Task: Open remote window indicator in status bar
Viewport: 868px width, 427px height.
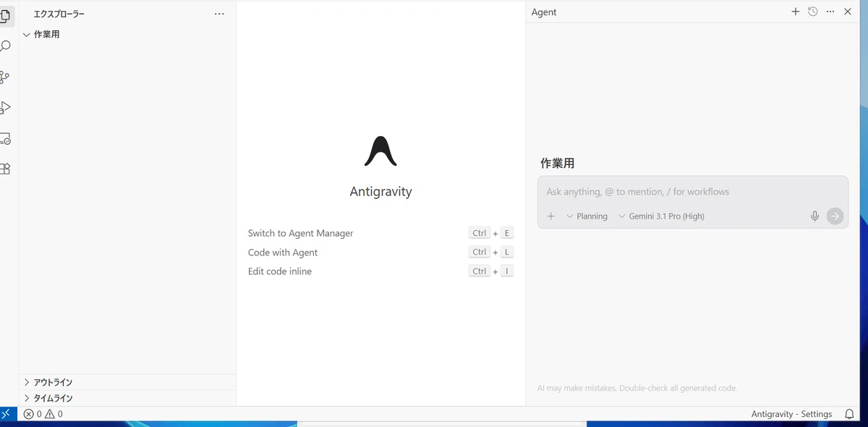Action: pos(6,414)
